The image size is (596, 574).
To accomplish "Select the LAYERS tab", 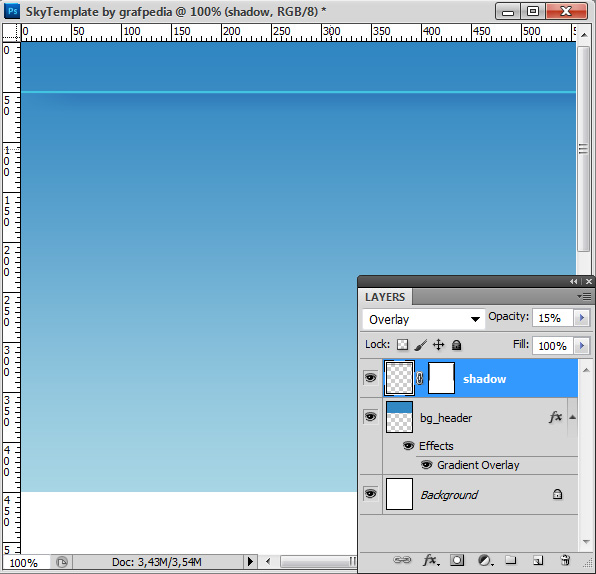I will point(385,297).
